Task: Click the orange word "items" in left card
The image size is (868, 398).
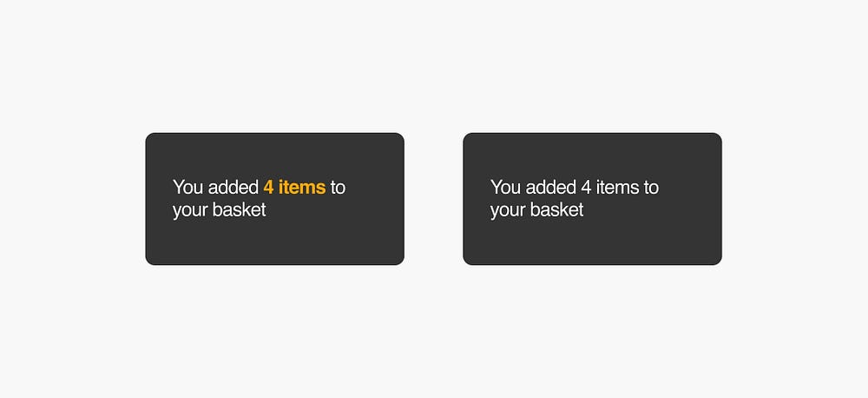Action: coord(302,188)
